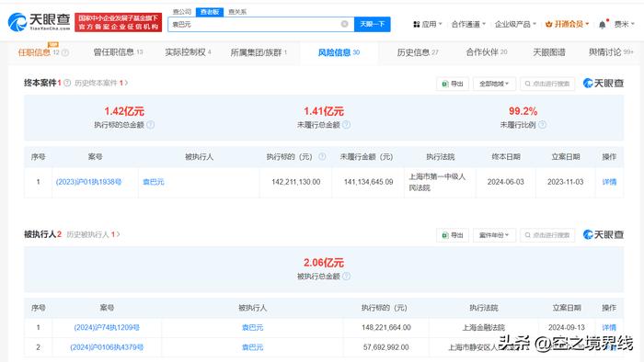Open the 实际控制权 tab
The height and width of the screenshot is (362, 644).
188,52
